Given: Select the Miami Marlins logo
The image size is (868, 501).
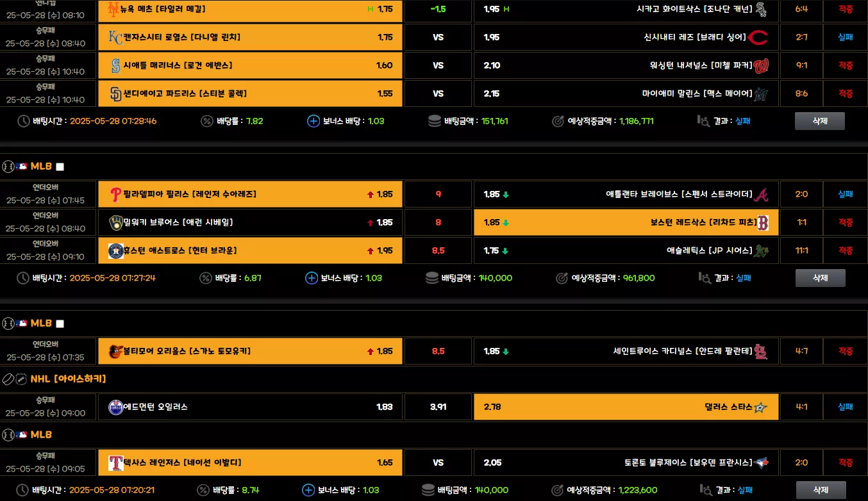Looking at the screenshot, I should 761,94.
